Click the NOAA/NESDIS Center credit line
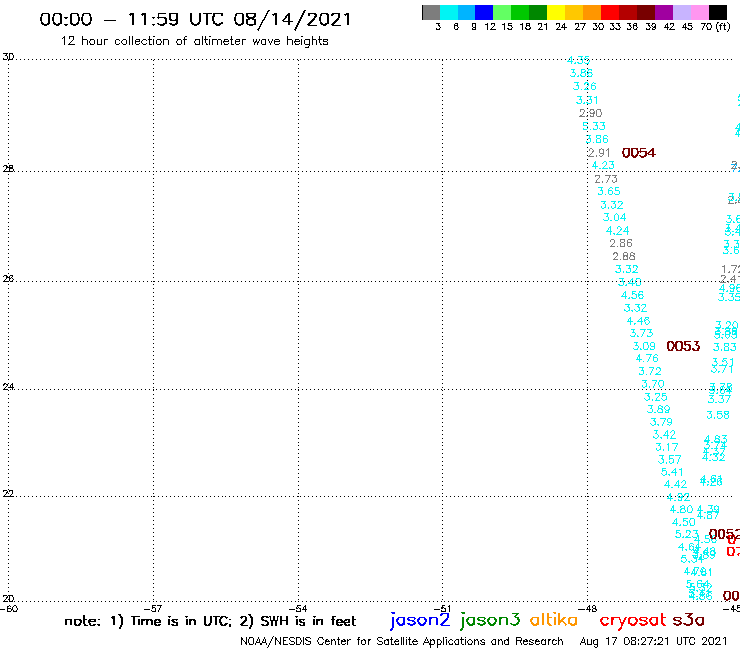This screenshot has height=650, width=740. [402, 641]
